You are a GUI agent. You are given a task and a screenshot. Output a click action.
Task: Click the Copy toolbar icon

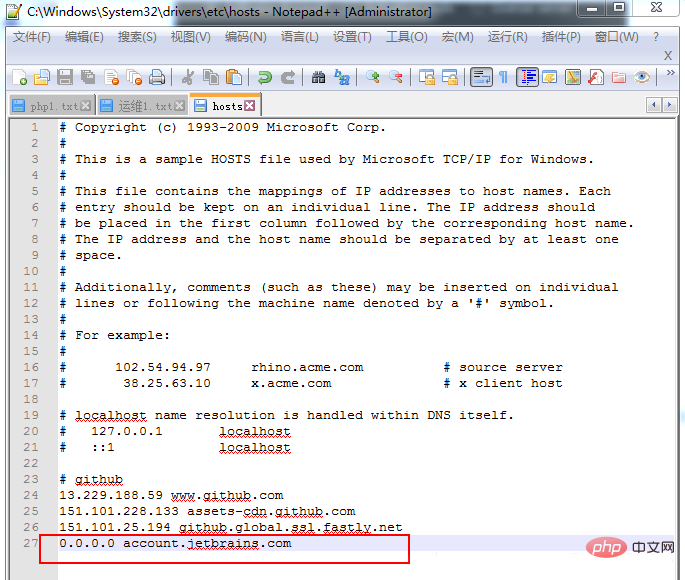coord(211,77)
